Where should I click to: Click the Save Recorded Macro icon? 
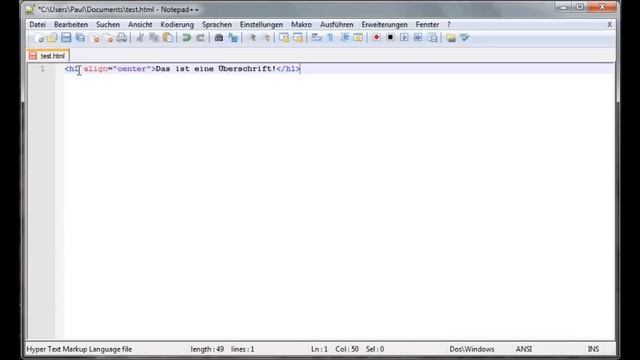click(433, 38)
